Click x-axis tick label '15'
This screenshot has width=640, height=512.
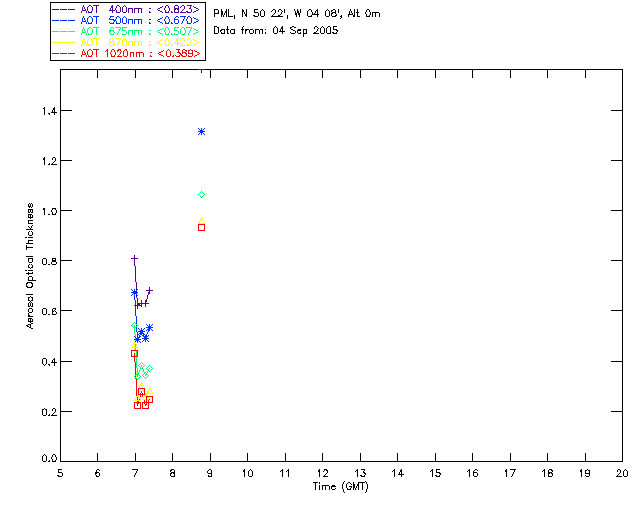coord(435,474)
